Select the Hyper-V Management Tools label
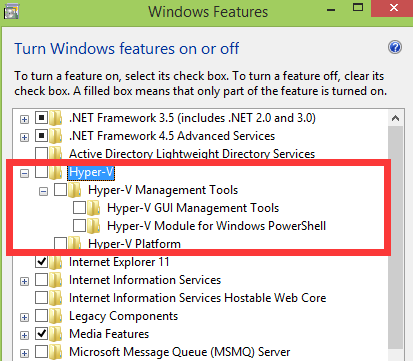Screen dimensions: 413x361 (163, 190)
